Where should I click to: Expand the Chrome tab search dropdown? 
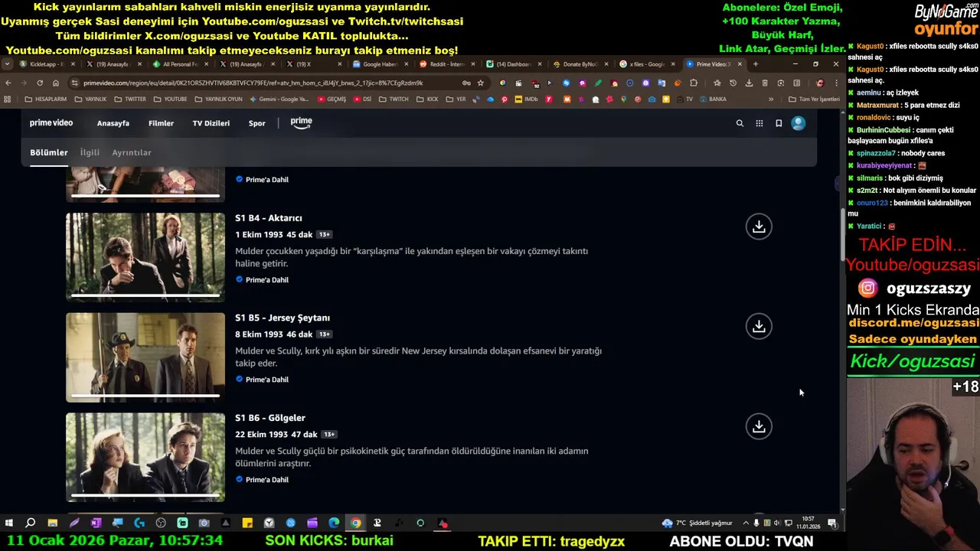[8, 64]
